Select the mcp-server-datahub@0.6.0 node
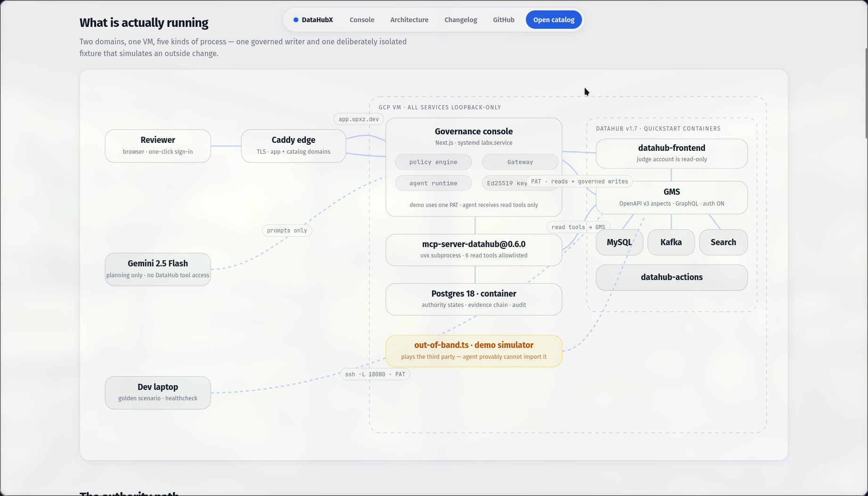This screenshot has height=496, width=868. click(474, 250)
